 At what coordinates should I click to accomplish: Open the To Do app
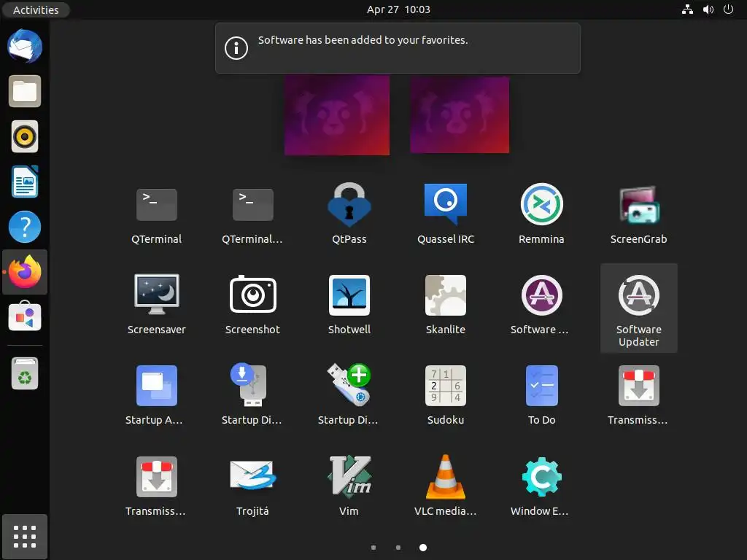coord(542,395)
